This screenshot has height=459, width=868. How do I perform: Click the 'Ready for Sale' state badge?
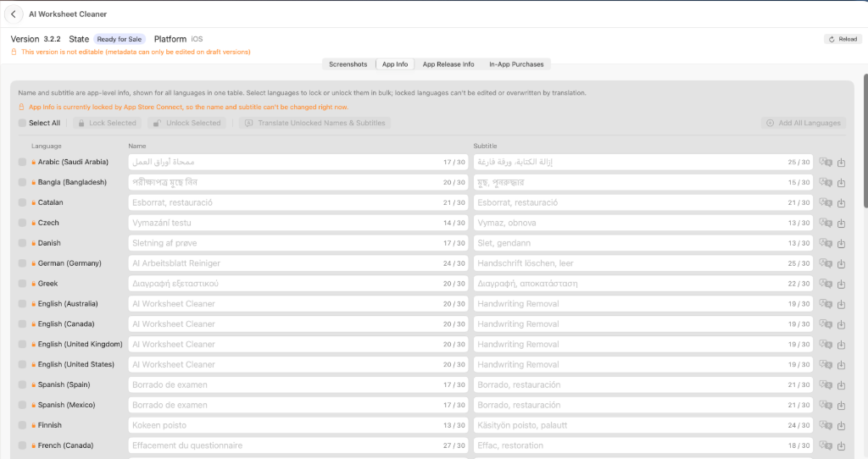pyautogui.click(x=119, y=39)
